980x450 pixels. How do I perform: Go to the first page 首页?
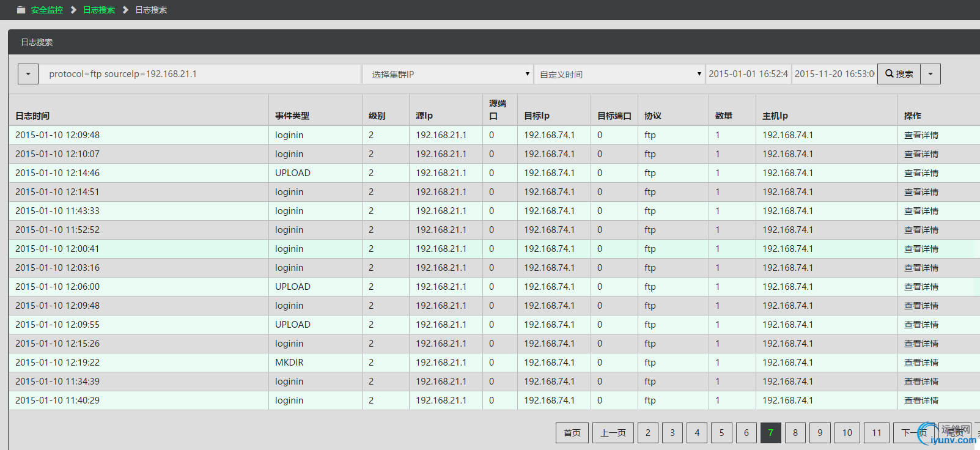(x=572, y=433)
